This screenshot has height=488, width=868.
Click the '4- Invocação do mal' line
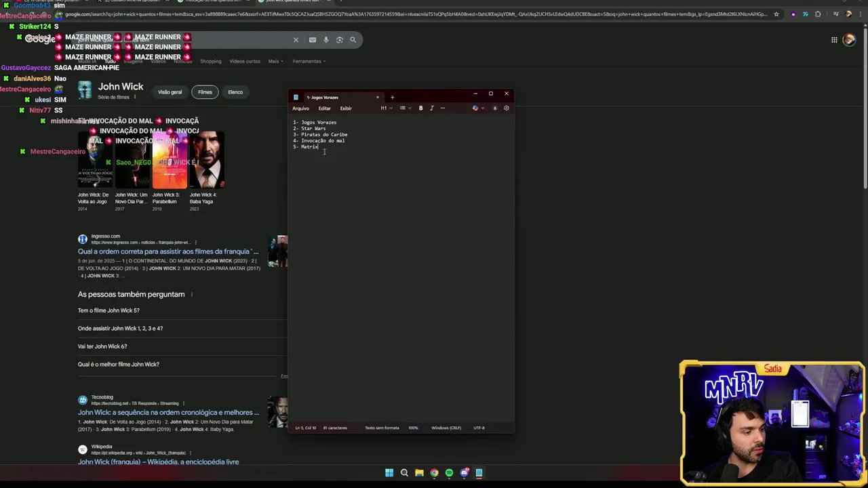point(319,140)
